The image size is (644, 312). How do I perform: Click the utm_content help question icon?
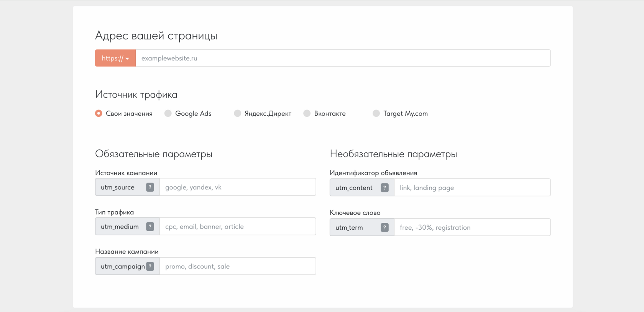click(x=384, y=188)
